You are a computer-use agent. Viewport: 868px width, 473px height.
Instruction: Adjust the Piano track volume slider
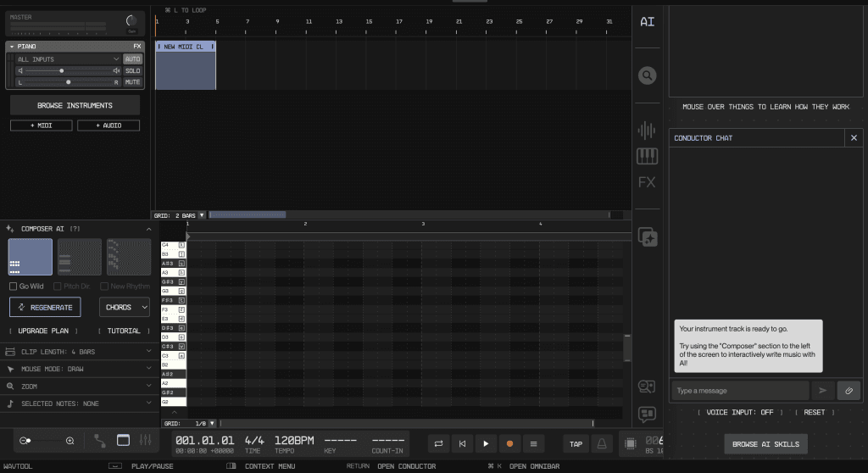pyautogui.click(x=61, y=71)
